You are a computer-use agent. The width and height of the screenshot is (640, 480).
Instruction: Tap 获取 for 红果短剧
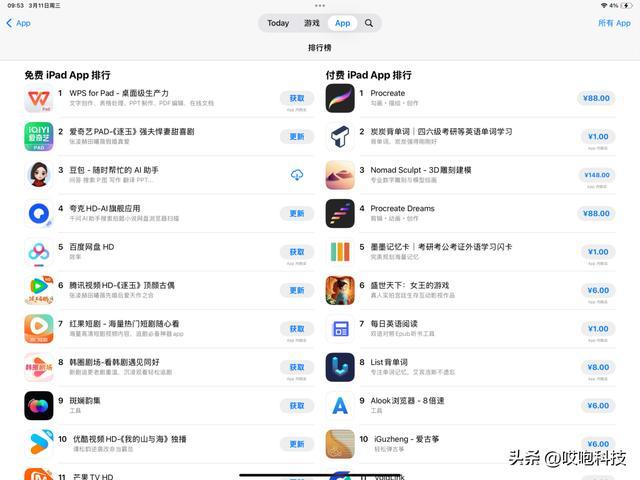pos(297,329)
